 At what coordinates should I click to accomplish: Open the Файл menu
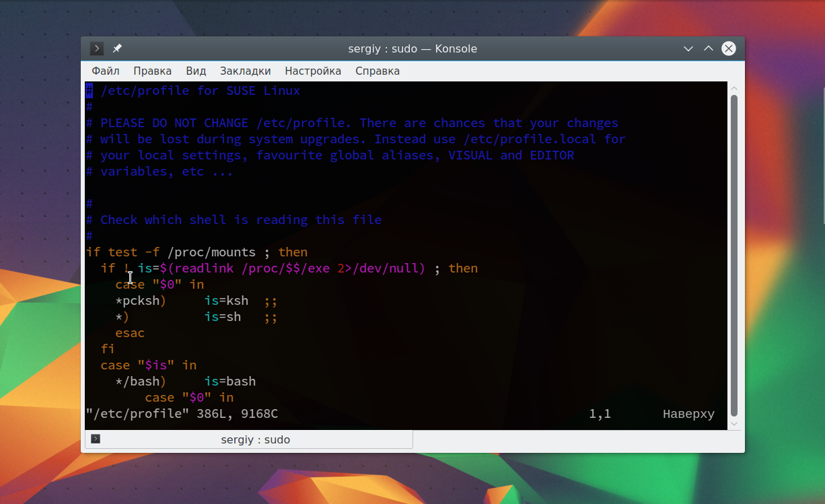[105, 70]
